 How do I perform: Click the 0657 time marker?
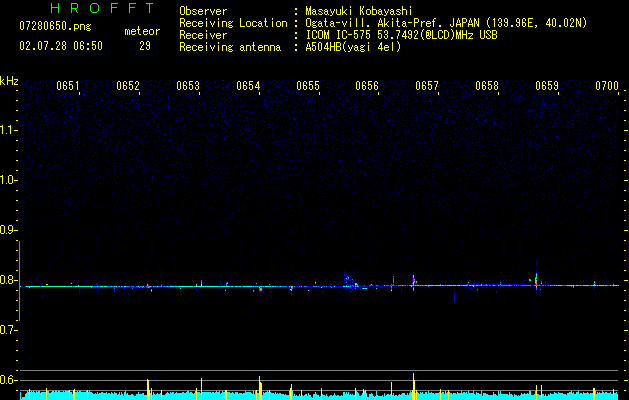pyautogui.click(x=427, y=86)
